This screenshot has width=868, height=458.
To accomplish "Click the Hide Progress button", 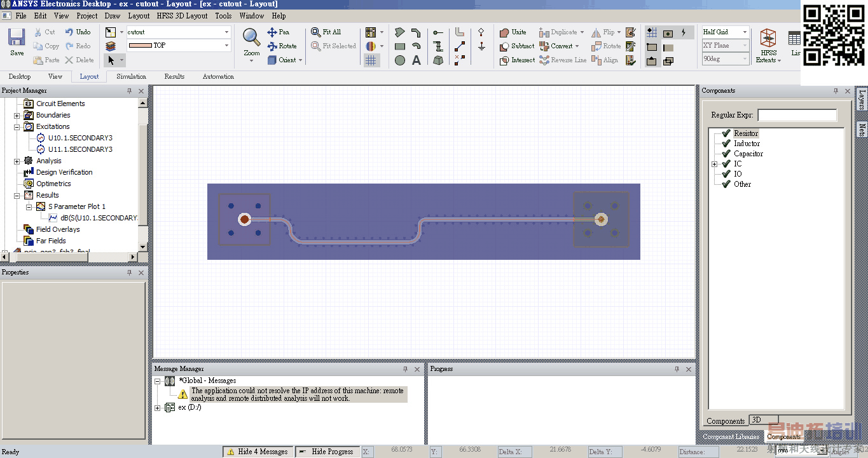I will click(327, 452).
